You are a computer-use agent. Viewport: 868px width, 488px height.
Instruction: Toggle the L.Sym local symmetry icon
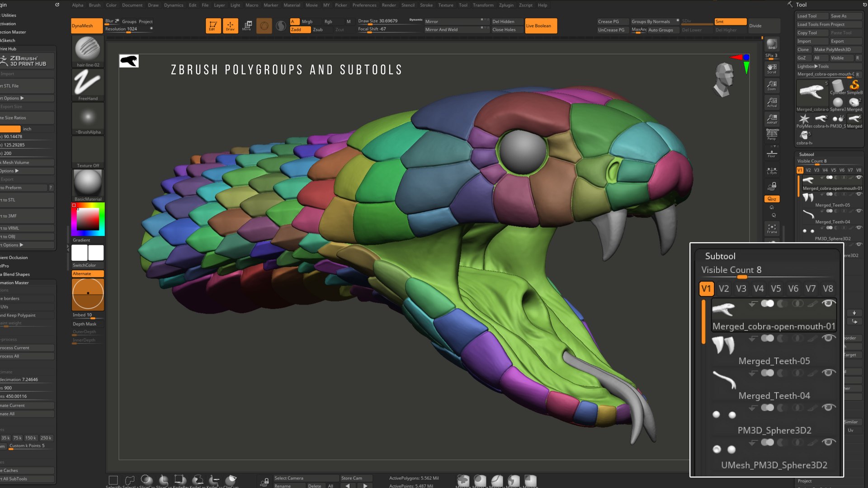tap(772, 170)
